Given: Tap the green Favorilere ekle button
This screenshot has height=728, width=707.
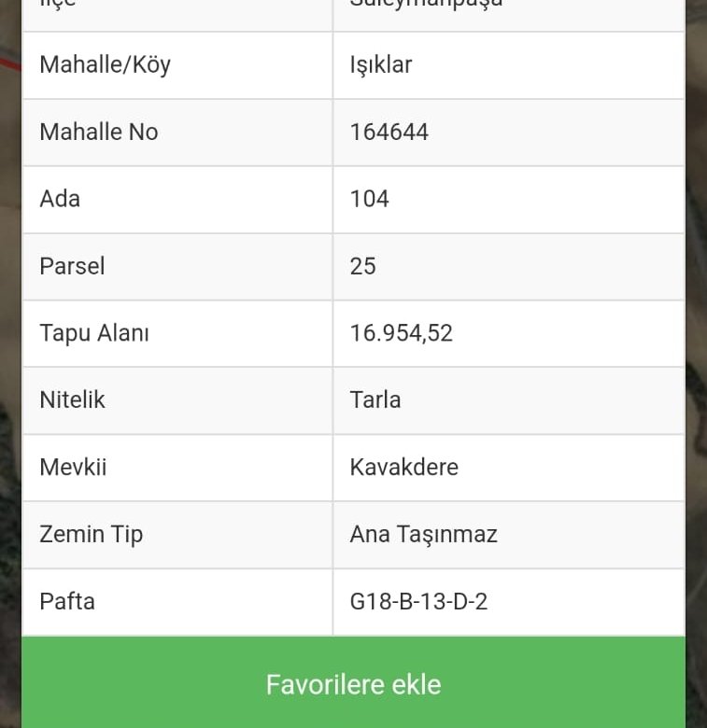Looking at the screenshot, I should (x=353, y=683).
